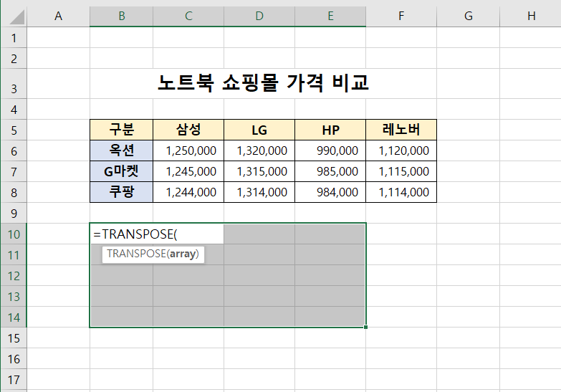The height and width of the screenshot is (392, 561).
Task: Select column G header
Action: click(x=468, y=16)
